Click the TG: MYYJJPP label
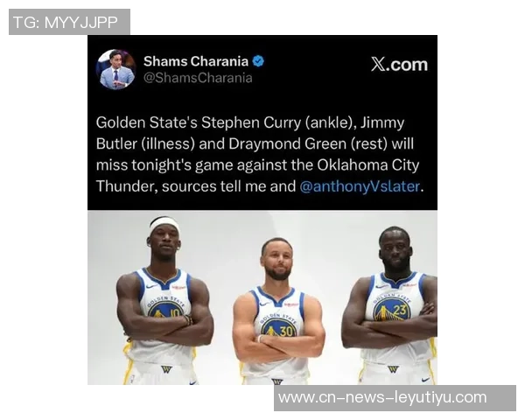The height and width of the screenshot is (420, 525). (x=66, y=22)
